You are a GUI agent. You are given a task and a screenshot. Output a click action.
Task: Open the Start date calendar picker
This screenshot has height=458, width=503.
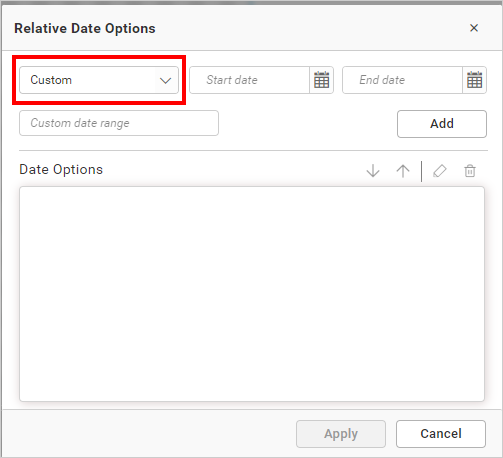pos(321,80)
